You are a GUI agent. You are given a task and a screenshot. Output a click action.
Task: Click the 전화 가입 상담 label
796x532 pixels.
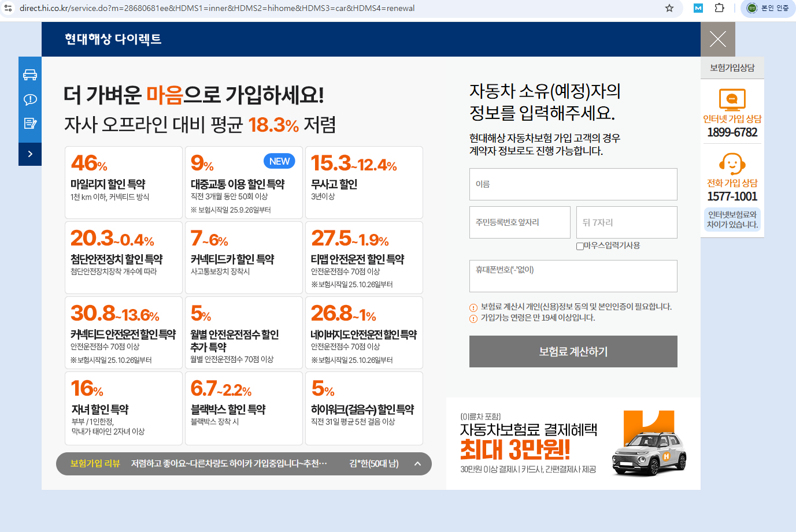[732, 183]
